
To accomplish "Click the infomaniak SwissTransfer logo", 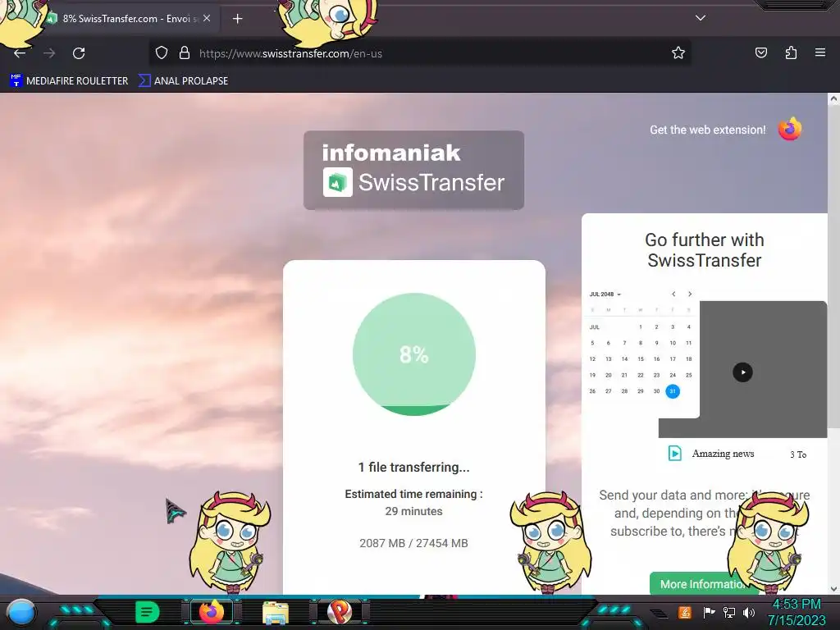I will pyautogui.click(x=413, y=170).
